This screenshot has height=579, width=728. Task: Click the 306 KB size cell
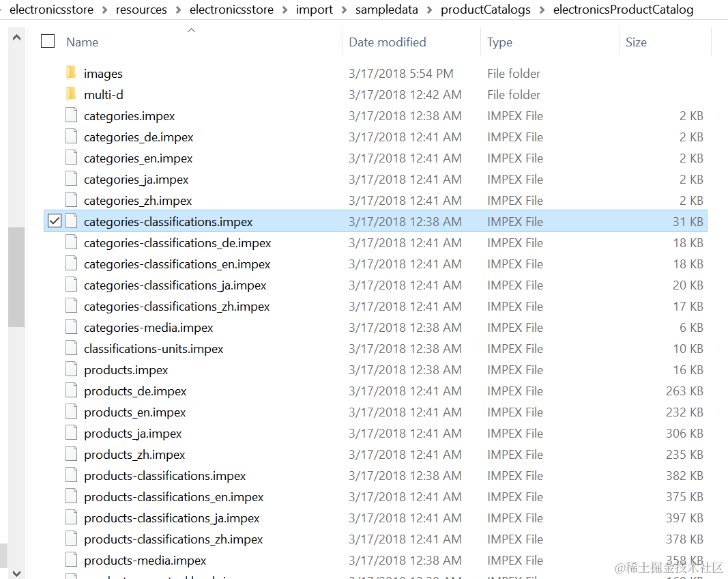[684, 433]
